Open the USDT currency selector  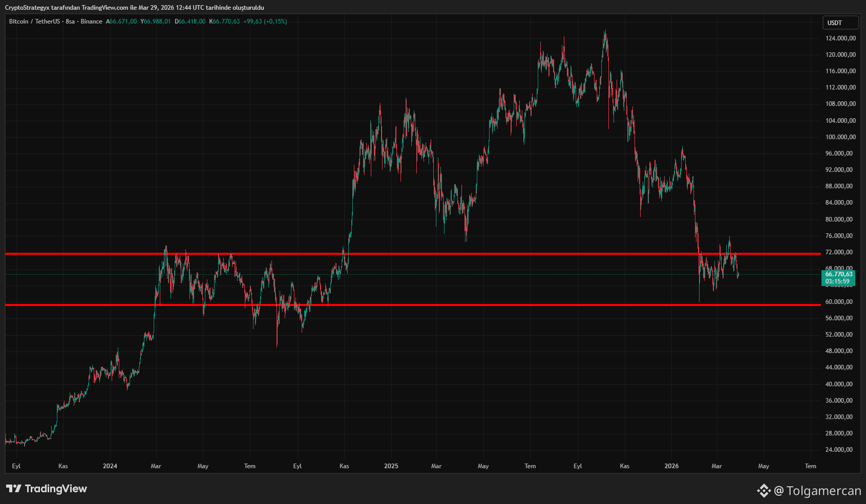pyautogui.click(x=840, y=23)
